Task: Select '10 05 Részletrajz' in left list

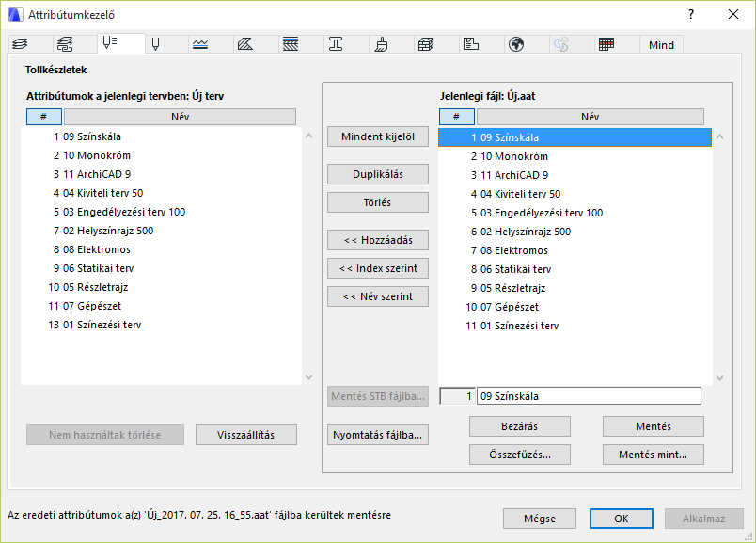Action: pyautogui.click(x=161, y=287)
